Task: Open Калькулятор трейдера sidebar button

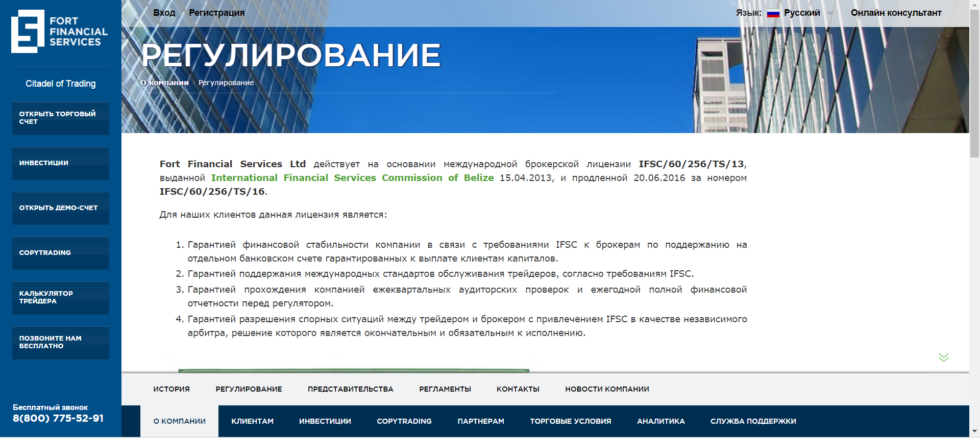Action: (x=61, y=298)
